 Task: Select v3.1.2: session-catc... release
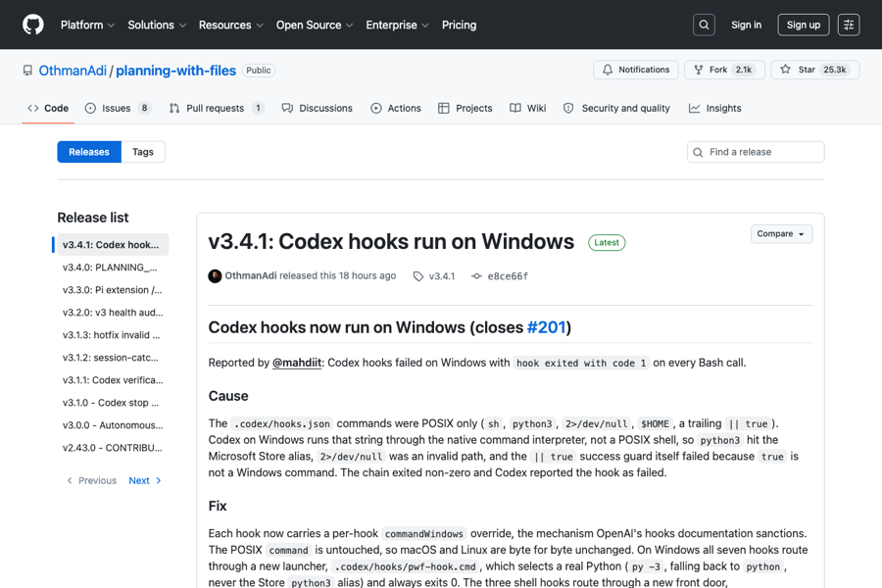coord(111,358)
